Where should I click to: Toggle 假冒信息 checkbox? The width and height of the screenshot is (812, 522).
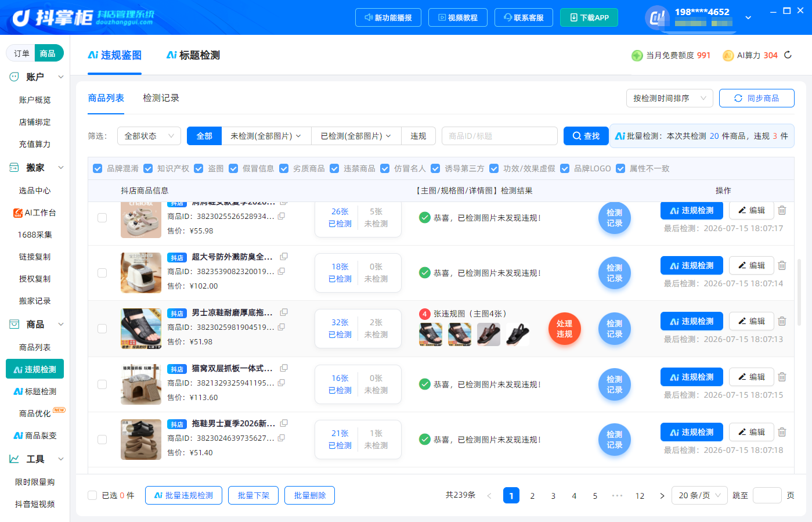233,168
